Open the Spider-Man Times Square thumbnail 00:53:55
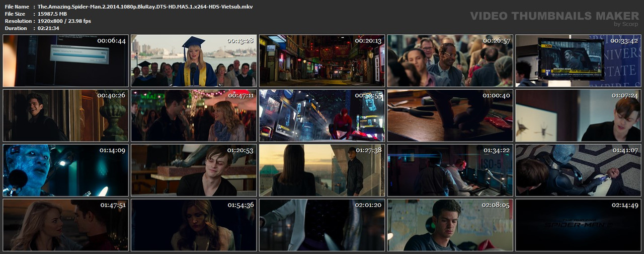Viewport: 644px width, 254px height. click(322, 116)
